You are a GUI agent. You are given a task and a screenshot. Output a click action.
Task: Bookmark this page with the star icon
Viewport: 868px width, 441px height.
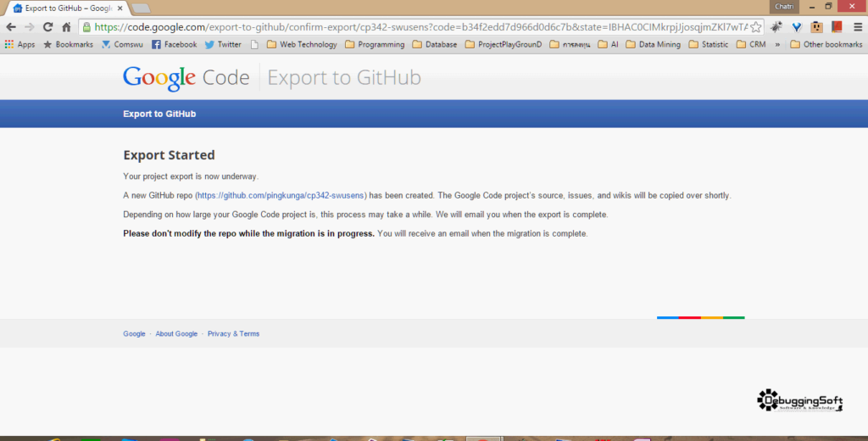(x=755, y=26)
